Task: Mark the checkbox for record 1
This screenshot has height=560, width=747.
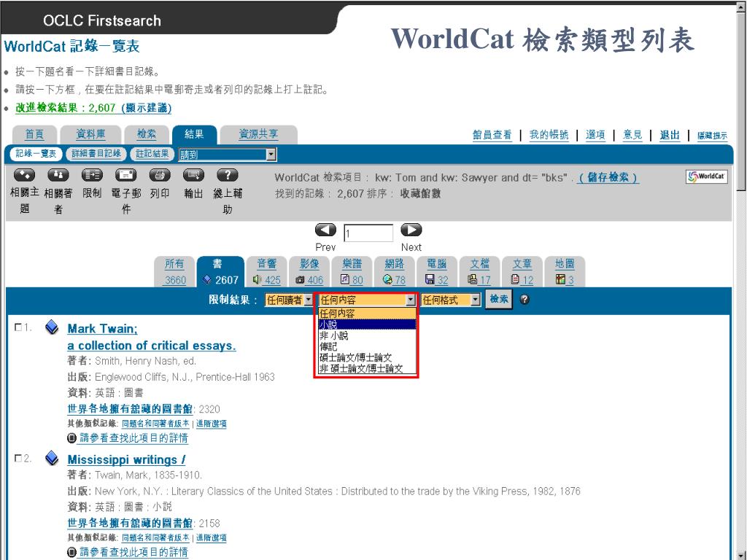Action: pyautogui.click(x=18, y=327)
